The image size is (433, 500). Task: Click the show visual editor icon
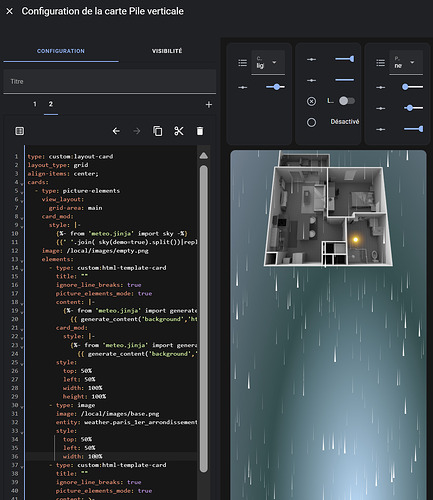pos(20,131)
